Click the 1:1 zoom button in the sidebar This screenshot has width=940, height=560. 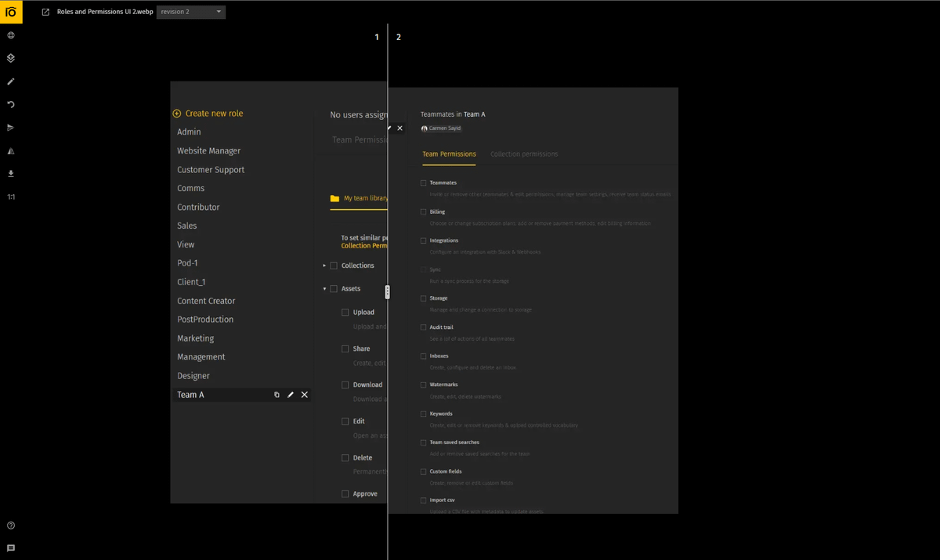pyautogui.click(x=11, y=197)
